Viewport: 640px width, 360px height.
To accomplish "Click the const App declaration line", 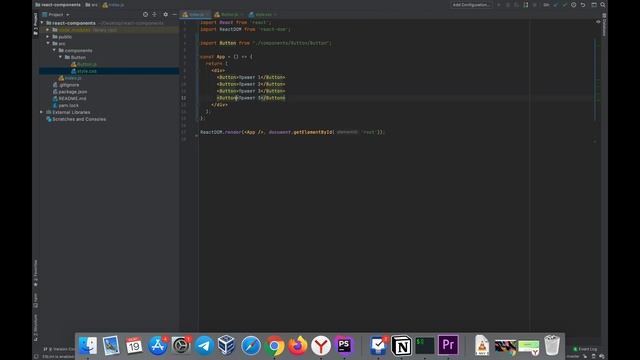I will pyautogui.click(x=226, y=57).
